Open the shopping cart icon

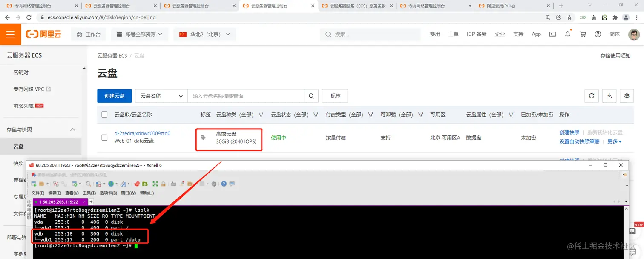pyautogui.click(x=583, y=34)
